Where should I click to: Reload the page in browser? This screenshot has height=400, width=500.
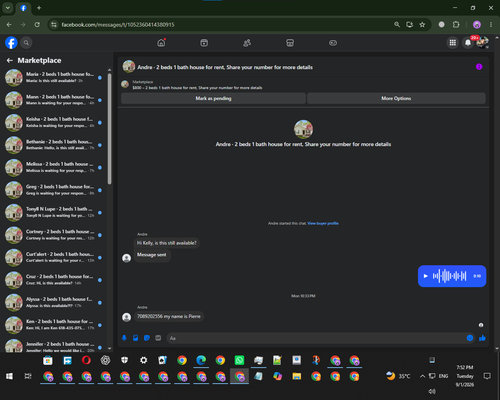point(37,25)
